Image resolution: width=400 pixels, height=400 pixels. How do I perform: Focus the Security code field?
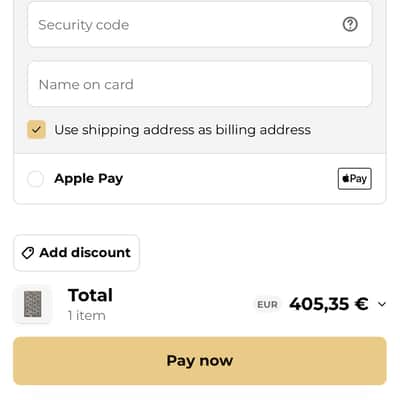pos(200,25)
